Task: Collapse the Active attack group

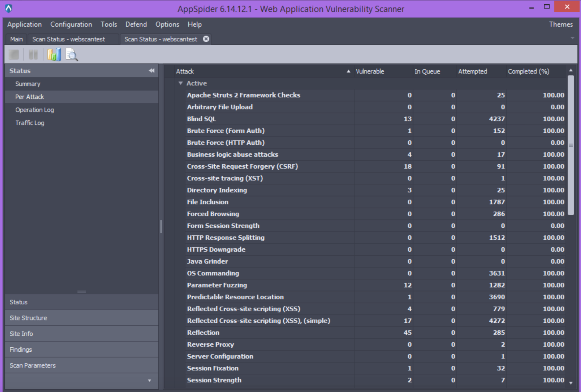Action: tap(180, 83)
